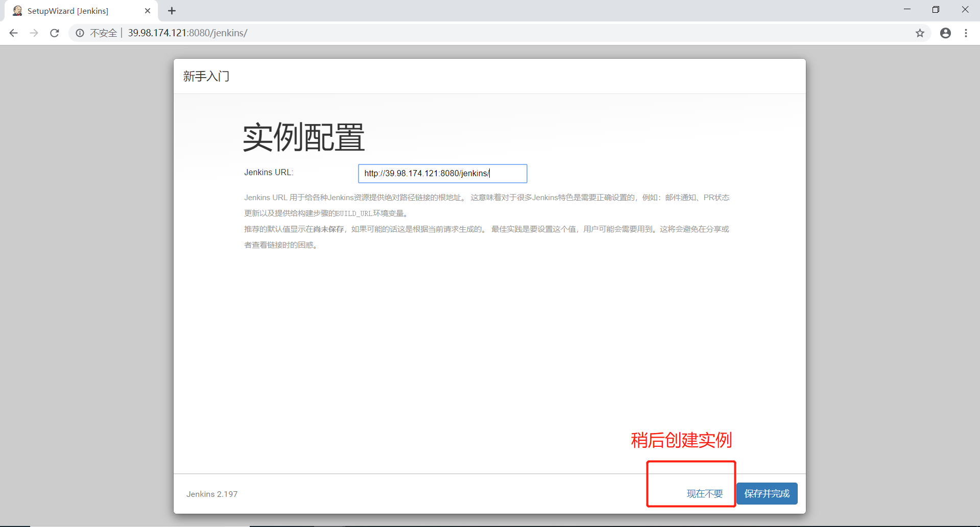The width and height of the screenshot is (980, 527).
Task: Click the browser forward arrow
Action: [x=34, y=33]
